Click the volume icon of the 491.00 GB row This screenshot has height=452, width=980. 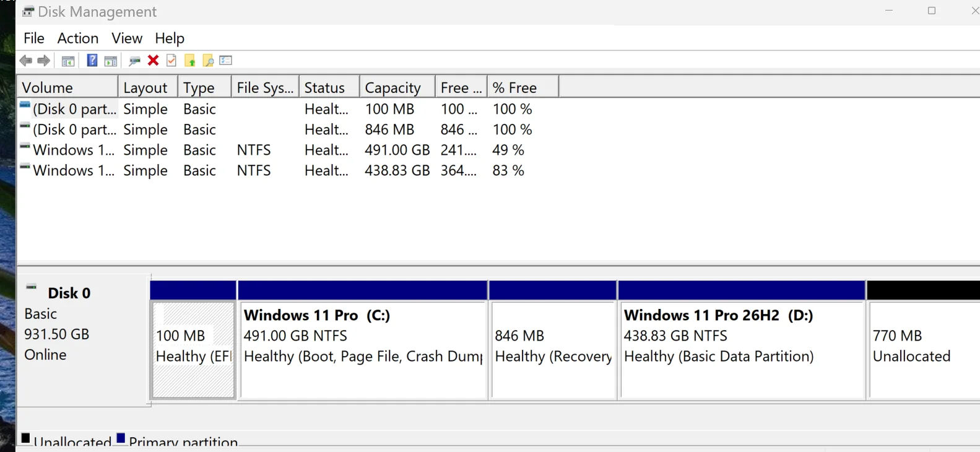click(25, 147)
